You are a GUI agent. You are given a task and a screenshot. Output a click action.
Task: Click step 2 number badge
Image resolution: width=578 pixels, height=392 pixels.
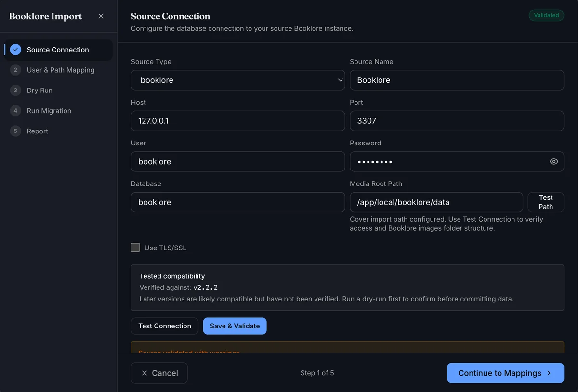pyautogui.click(x=15, y=70)
